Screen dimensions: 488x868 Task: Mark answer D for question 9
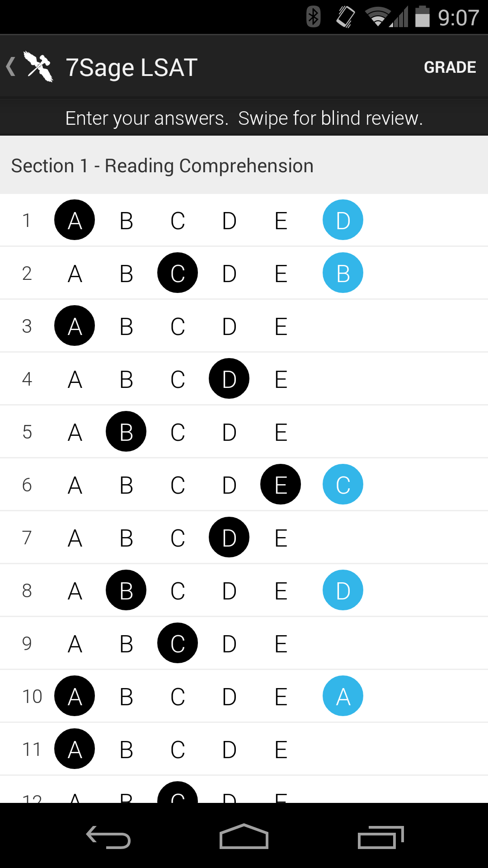[229, 644]
